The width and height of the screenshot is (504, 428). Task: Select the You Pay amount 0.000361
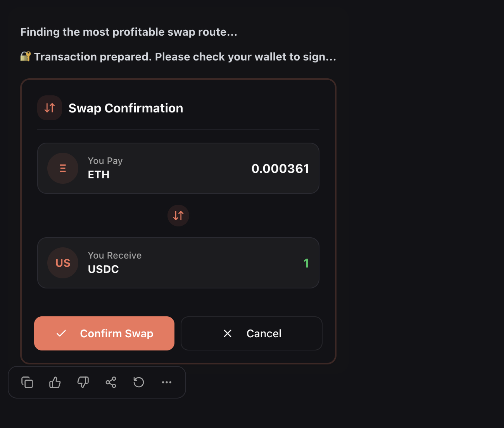coord(280,169)
